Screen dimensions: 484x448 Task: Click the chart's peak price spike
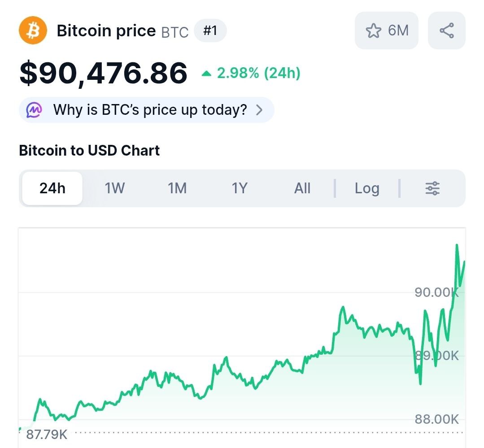tap(457, 245)
